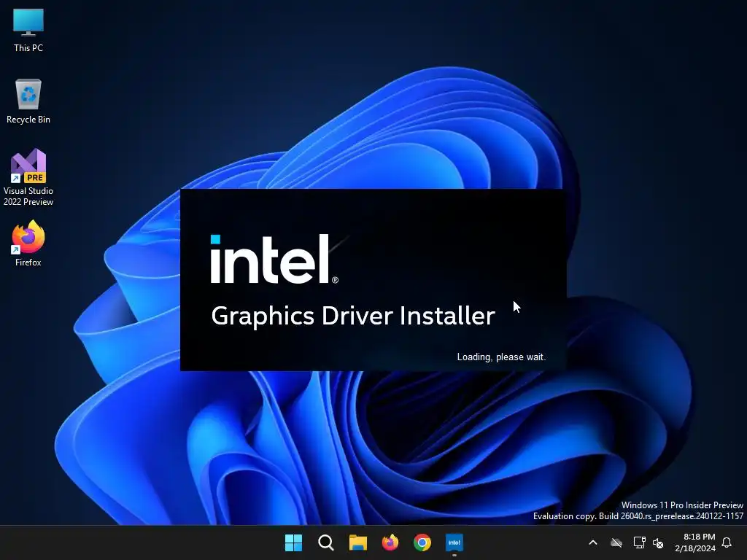This screenshot has height=560, width=747.
Task: Open the Windows Start menu
Action: 293,542
